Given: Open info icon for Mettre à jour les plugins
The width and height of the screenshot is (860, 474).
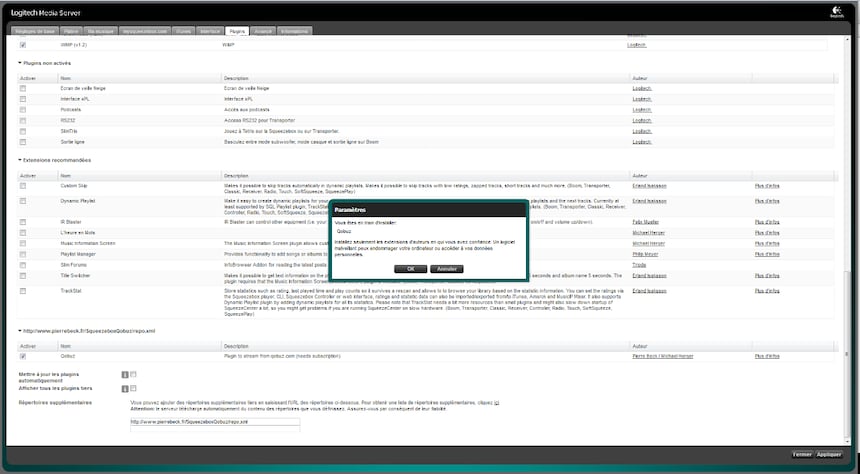Looking at the screenshot, I should pyautogui.click(x=125, y=375).
